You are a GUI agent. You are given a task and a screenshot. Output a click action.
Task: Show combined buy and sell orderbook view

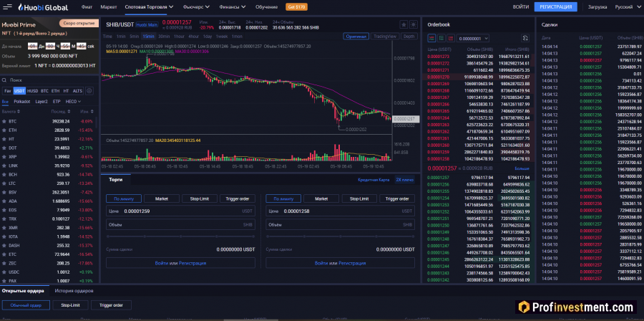pos(432,38)
